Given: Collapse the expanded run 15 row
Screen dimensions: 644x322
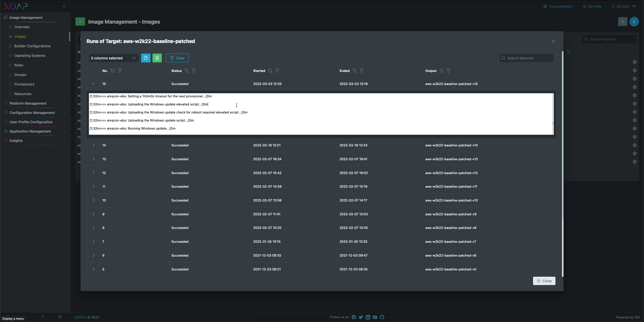Looking at the screenshot, I should point(93,84).
